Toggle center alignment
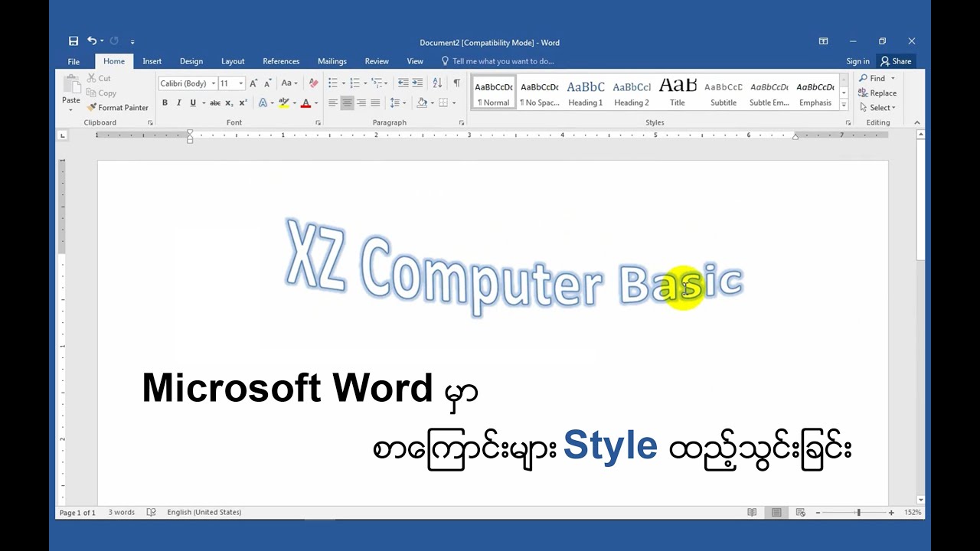980x551 pixels. pyautogui.click(x=348, y=103)
